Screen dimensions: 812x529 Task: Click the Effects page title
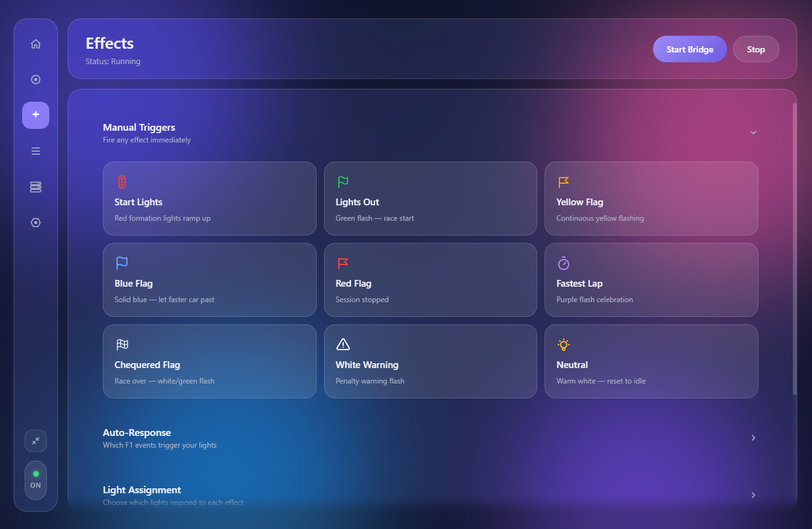tap(110, 44)
